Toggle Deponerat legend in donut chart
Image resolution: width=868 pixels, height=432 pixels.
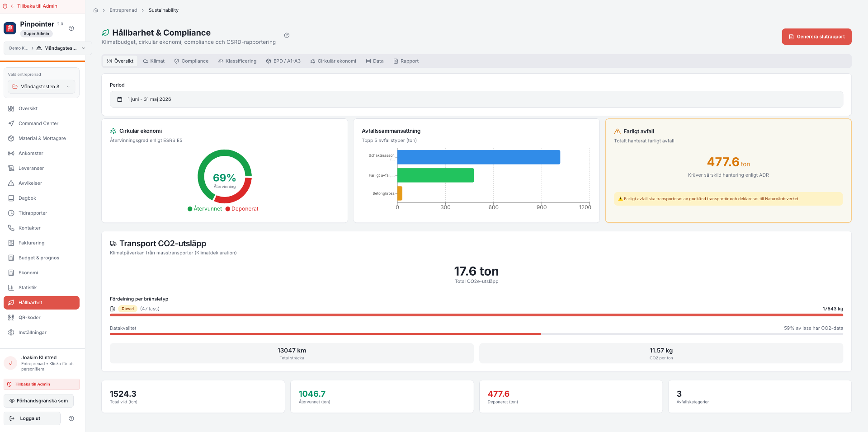242,209
